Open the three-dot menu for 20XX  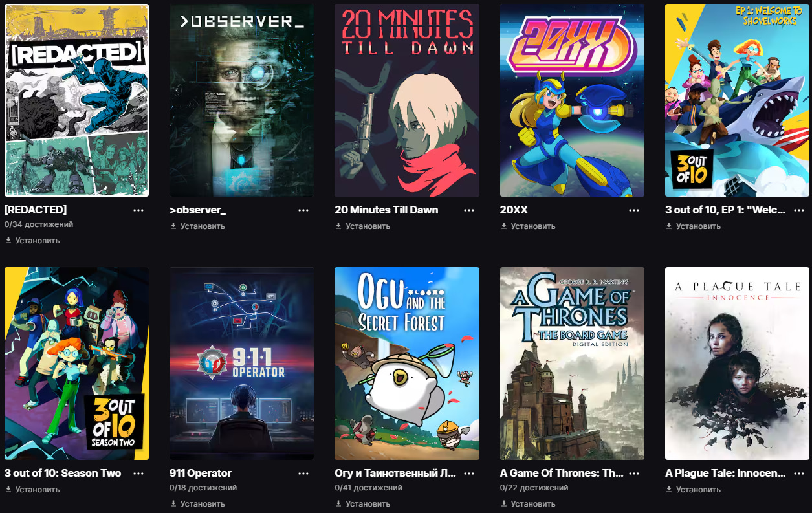(634, 210)
